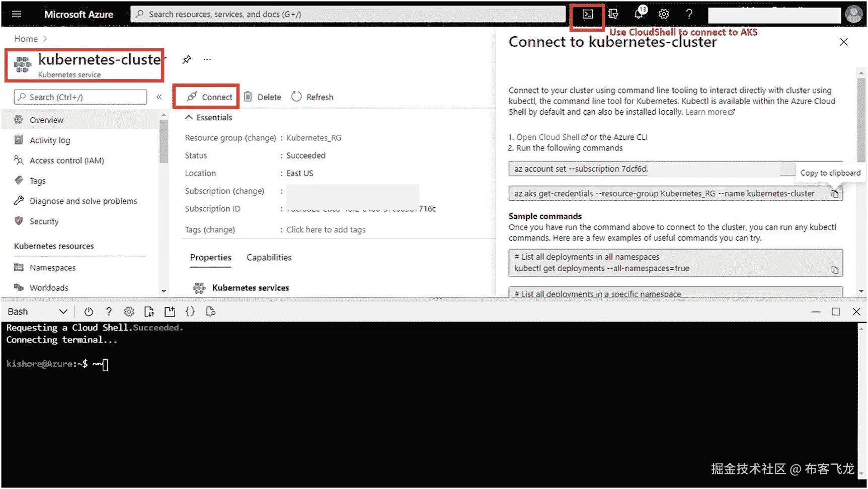Open the Kubernetes_RG resource group link
The height and width of the screenshot is (489, 868).
pos(313,138)
